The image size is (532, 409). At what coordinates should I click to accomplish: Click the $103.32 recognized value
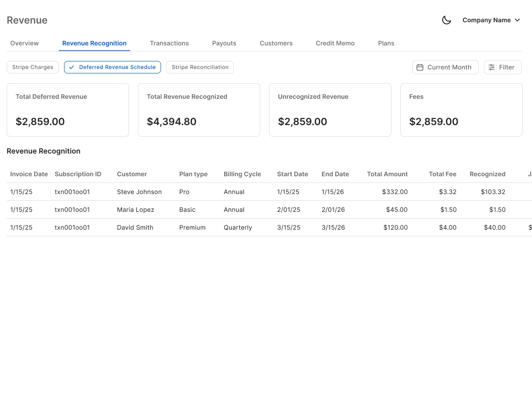click(493, 192)
